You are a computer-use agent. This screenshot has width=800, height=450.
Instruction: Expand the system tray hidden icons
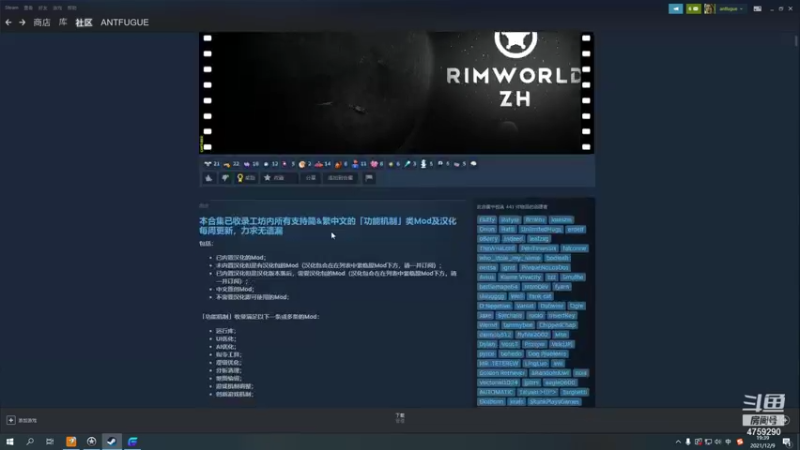(x=678, y=442)
